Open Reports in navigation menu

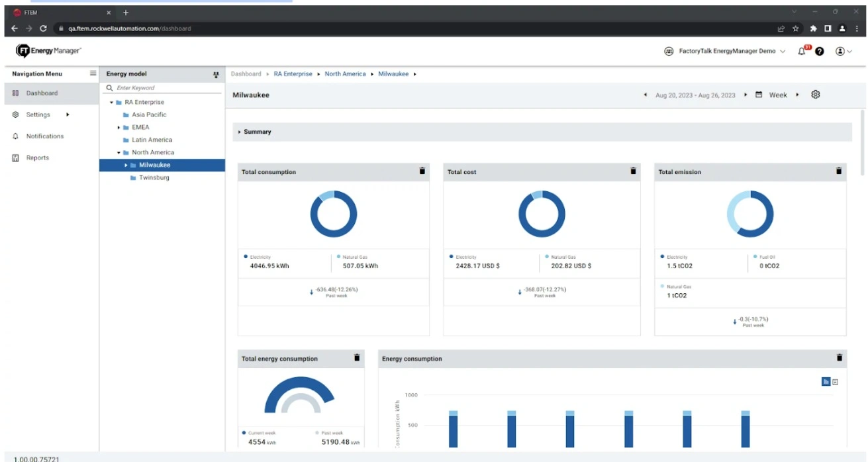tap(38, 158)
